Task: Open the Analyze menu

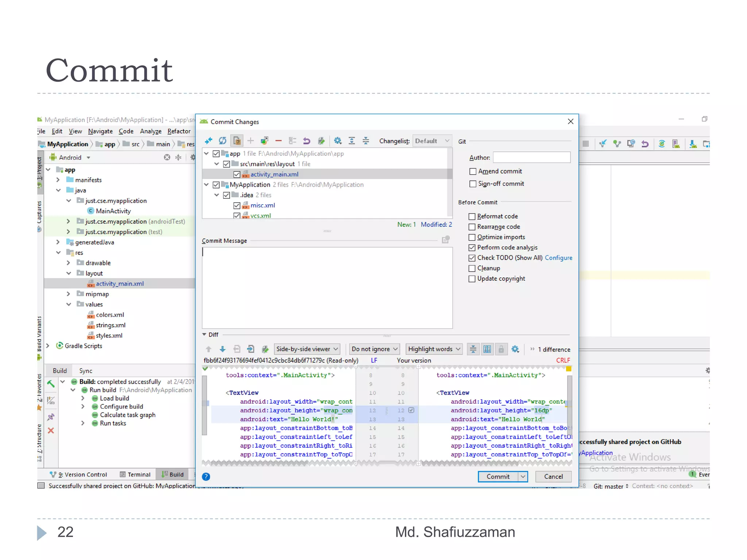Action: click(x=151, y=131)
